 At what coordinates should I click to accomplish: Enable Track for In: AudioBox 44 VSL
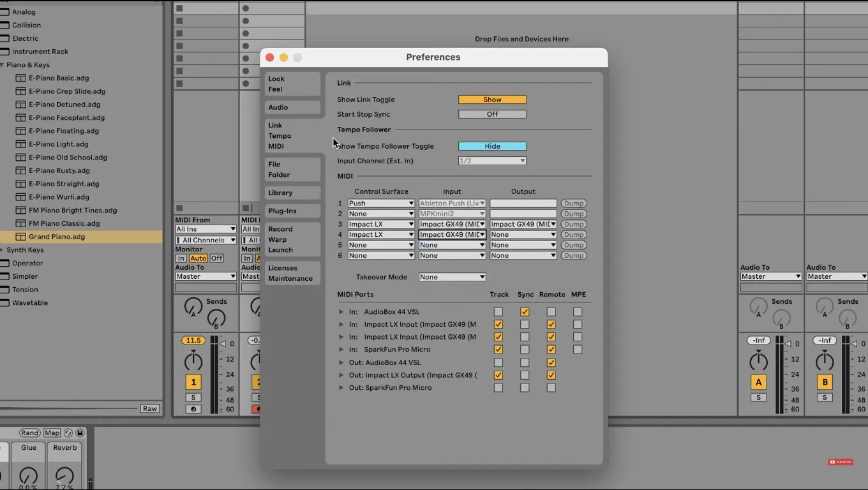tap(498, 312)
